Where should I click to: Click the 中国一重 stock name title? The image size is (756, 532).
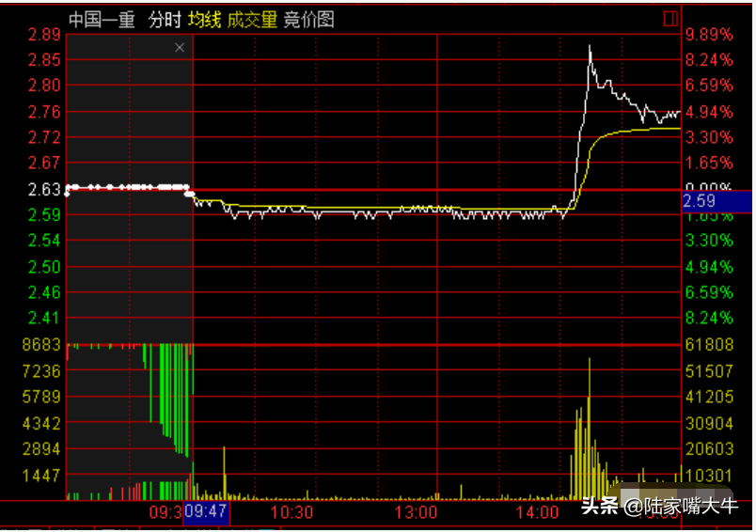[102, 20]
